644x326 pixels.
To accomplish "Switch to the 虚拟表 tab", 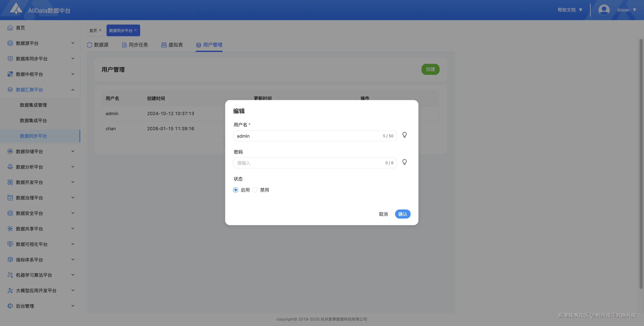I will pos(172,45).
